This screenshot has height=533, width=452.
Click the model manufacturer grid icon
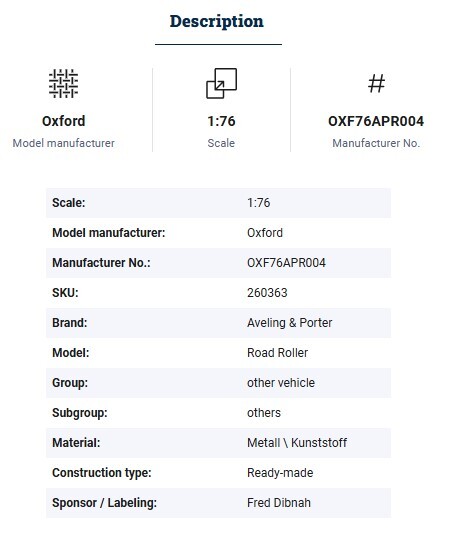tap(64, 84)
